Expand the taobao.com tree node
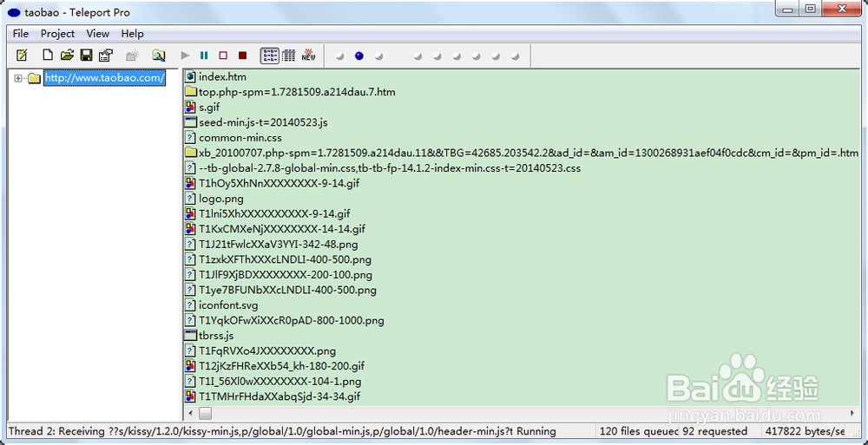 click(x=18, y=79)
